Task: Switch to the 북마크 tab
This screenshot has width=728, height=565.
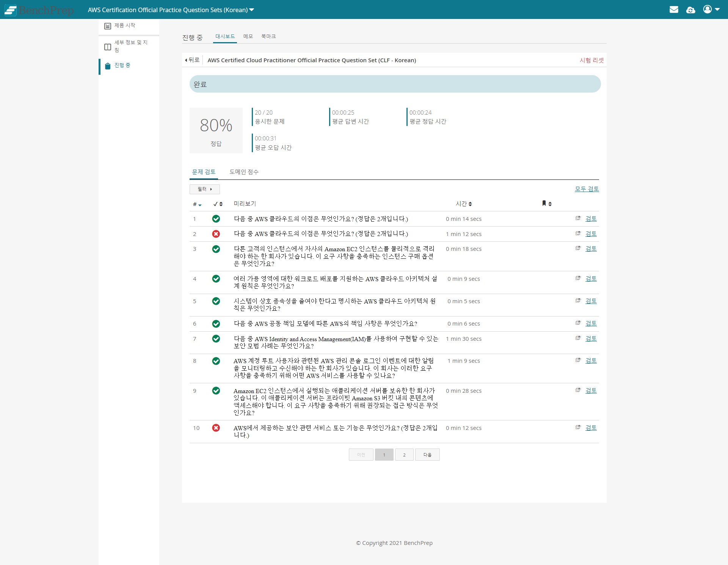Action: [x=268, y=36]
